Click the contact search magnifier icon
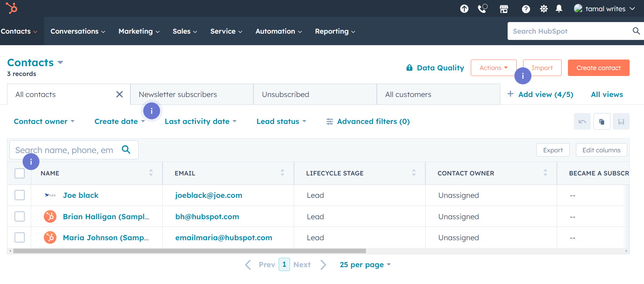644x284 pixels. click(x=126, y=150)
